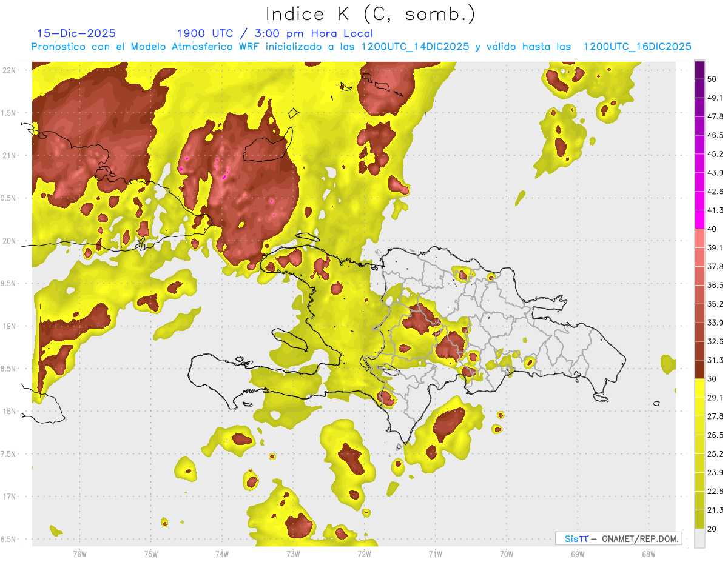This screenshot has height=562, width=728.
Task: Click the colorbar label "37.8"
Action: (x=715, y=267)
